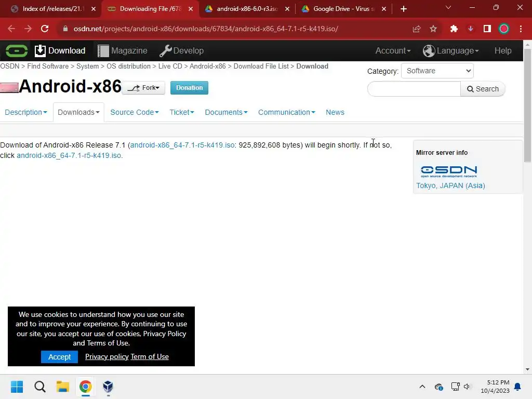Open the notification bell in the tray
Screen dimensions: 532x399
tap(518, 387)
